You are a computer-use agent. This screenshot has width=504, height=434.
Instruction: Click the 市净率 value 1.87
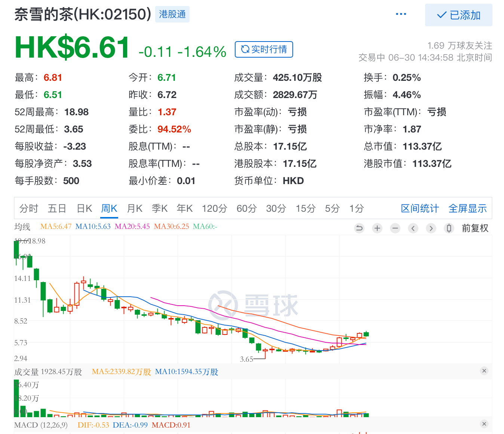[412, 129]
